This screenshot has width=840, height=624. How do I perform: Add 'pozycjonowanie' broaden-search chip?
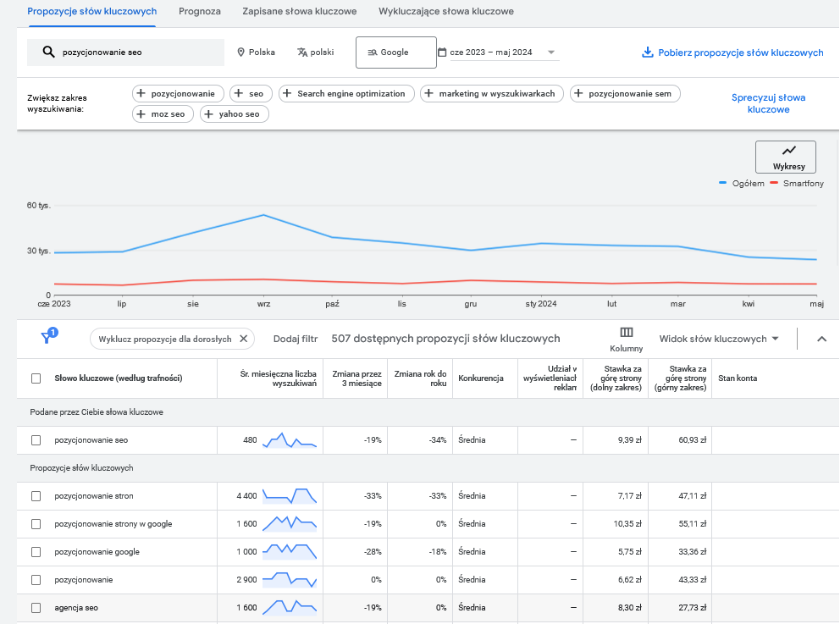click(177, 94)
